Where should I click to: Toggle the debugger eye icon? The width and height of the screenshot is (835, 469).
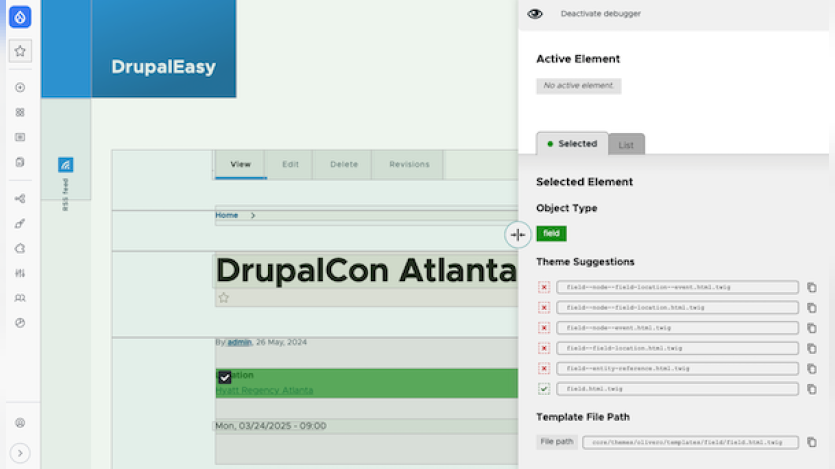[x=535, y=14]
